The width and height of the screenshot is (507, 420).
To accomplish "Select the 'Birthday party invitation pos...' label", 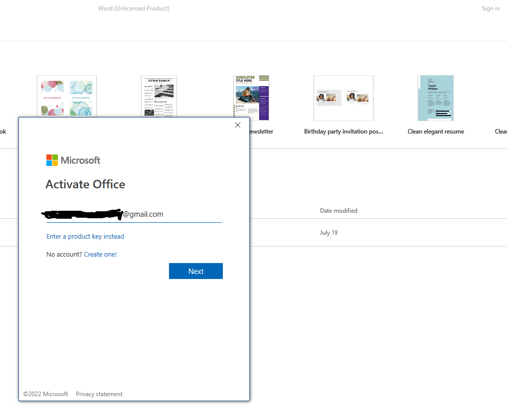I will 343,132.
